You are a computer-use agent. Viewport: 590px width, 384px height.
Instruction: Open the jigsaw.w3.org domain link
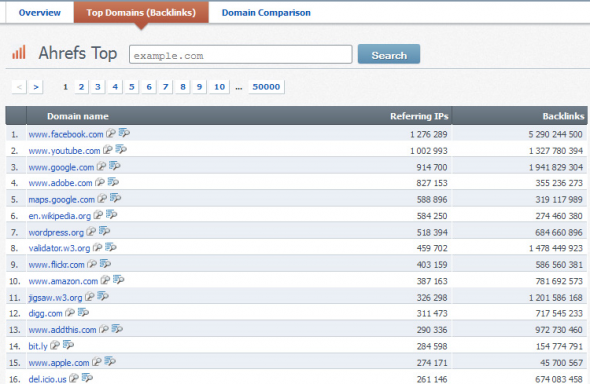55,297
